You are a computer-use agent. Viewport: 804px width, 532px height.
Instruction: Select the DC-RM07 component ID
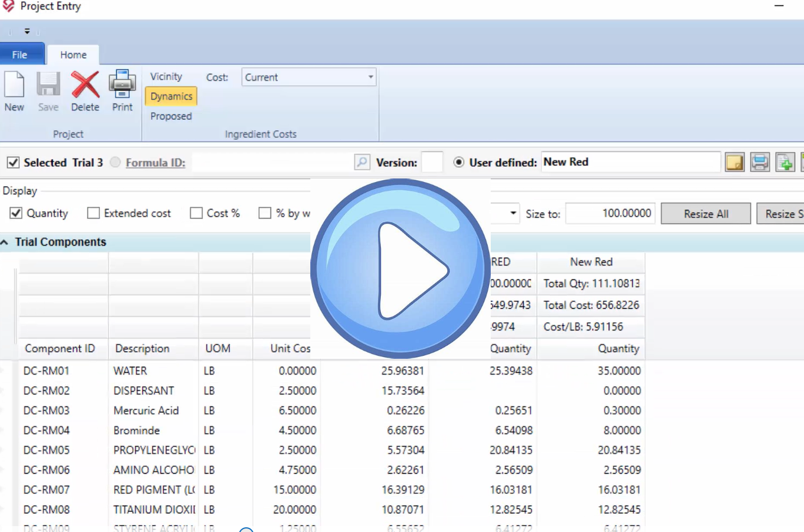pyautogui.click(x=46, y=490)
